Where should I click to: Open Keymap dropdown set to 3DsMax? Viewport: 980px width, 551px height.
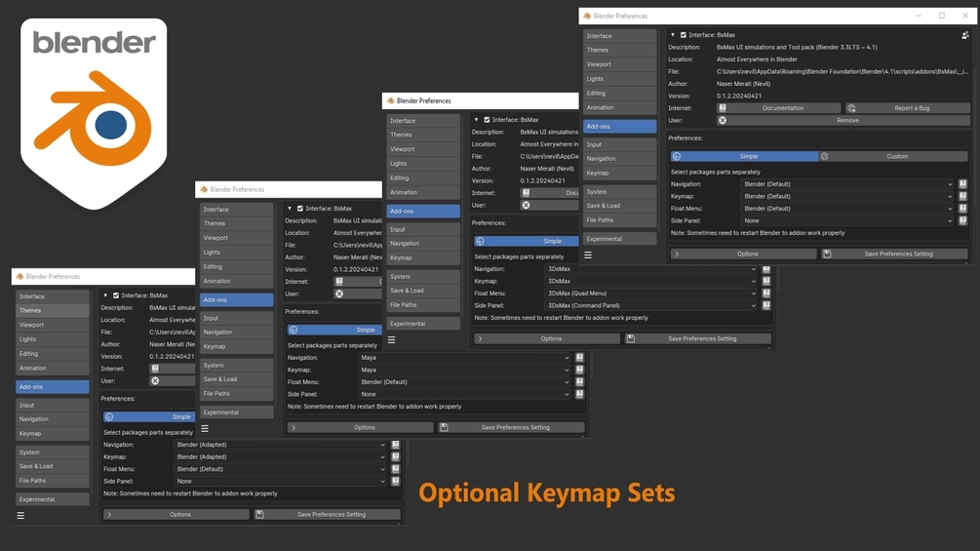click(651, 281)
